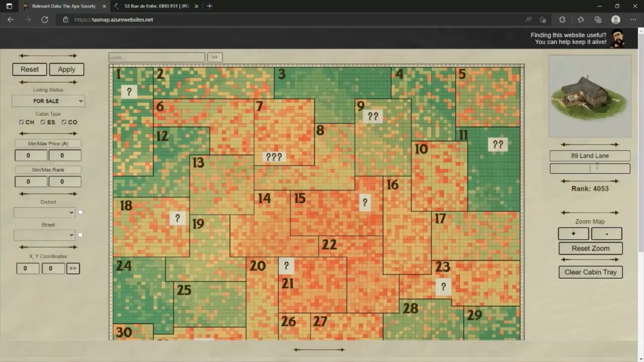
Task: Enable the Street filter checkbox
Action: (80, 235)
